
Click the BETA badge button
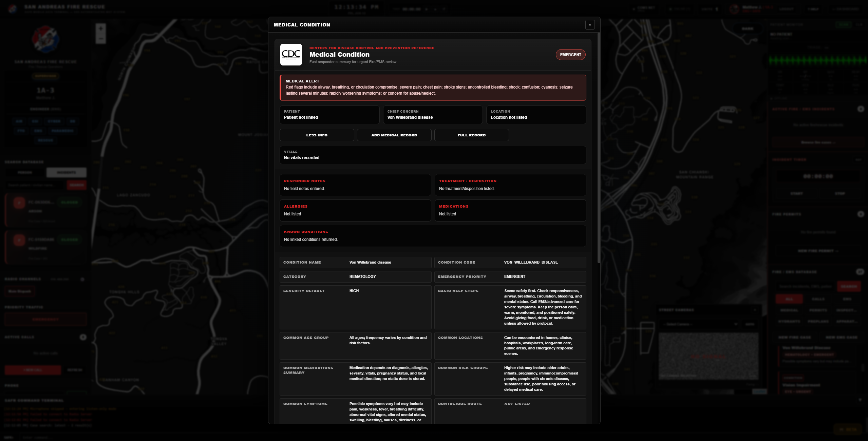coord(848,429)
